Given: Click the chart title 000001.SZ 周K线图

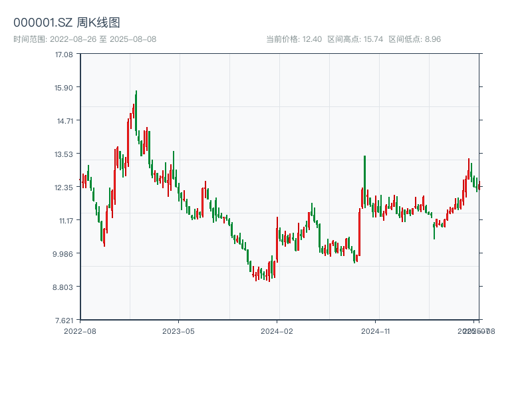Looking at the screenshot, I should (66, 23).
